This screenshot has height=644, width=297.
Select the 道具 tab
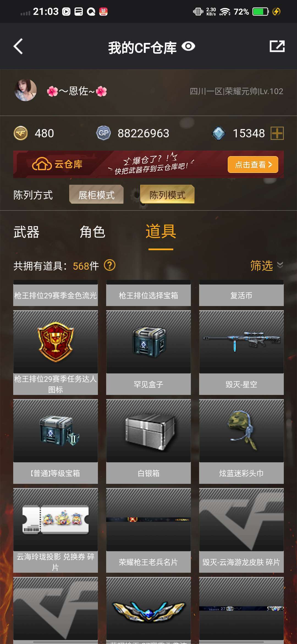(x=161, y=231)
